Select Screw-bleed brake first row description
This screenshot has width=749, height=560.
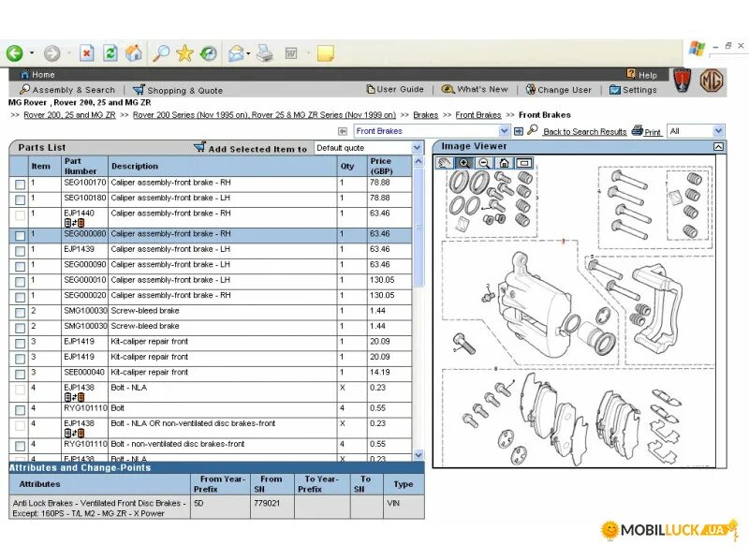click(x=145, y=311)
